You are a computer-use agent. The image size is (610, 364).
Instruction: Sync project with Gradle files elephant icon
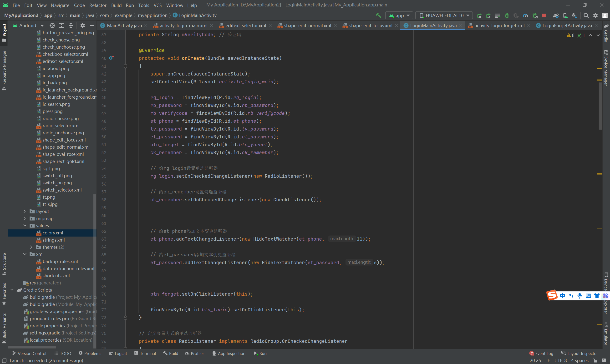556,15
